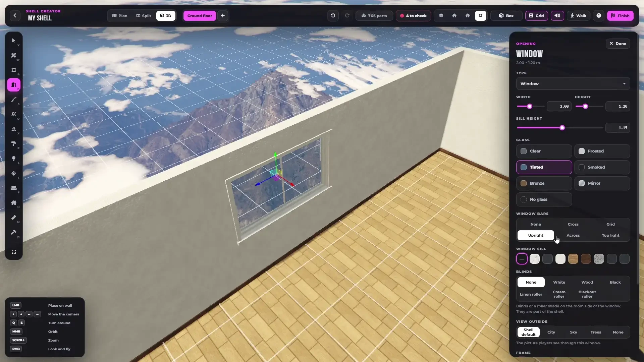Image resolution: width=644 pixels, height=362 pixels.
Task: Select the ruler measure tool
Action: (x=14, y=218)
